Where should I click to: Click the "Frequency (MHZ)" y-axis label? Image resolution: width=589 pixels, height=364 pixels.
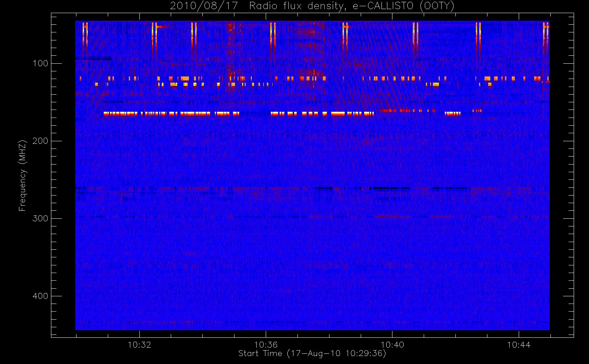click(x=23, y=175)
